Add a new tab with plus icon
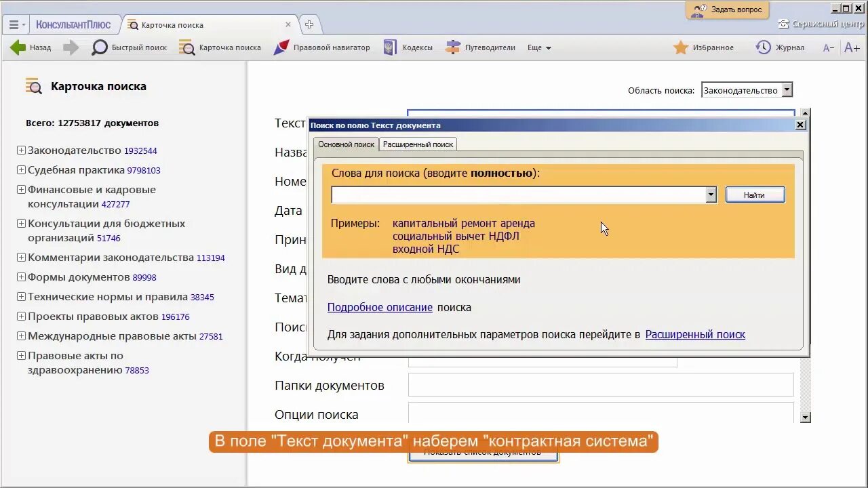 click(x=309, y=24)
